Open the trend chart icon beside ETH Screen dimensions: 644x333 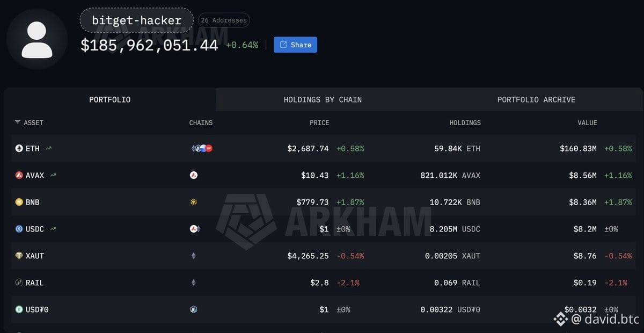[x=49, y=148]
